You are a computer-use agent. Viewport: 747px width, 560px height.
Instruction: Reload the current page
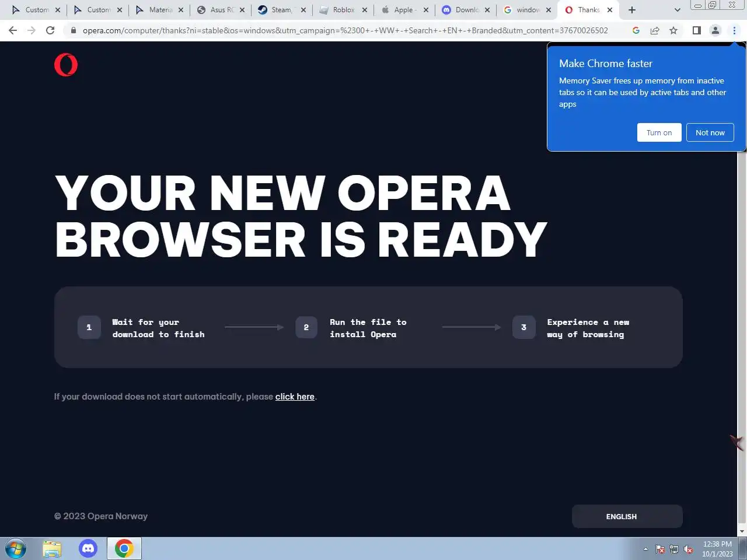tap(50, 30)
